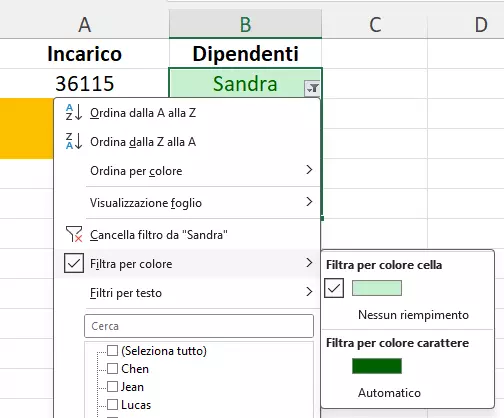
Task: Pick the dark green font color swatch
Action: 377,366
